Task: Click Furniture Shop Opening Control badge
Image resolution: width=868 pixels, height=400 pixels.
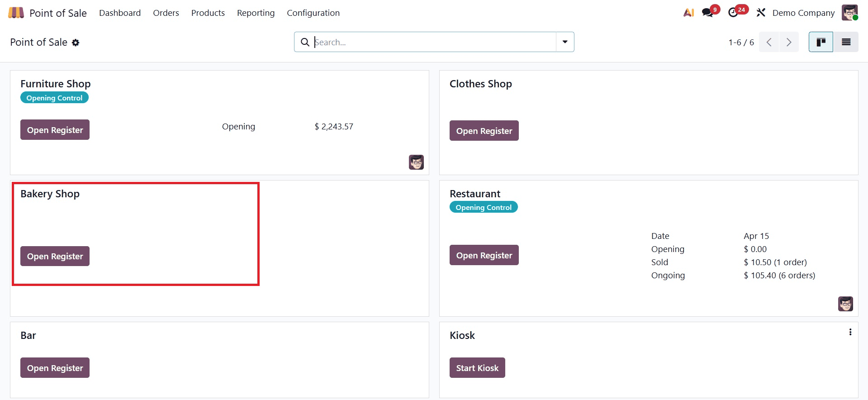Action: pyautogui.click(x=54, y=98)
